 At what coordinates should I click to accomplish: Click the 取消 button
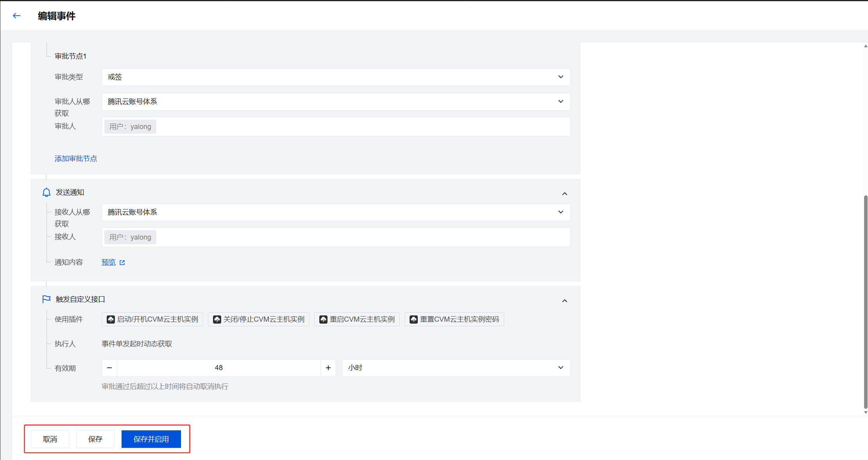(x=50, y=439)
